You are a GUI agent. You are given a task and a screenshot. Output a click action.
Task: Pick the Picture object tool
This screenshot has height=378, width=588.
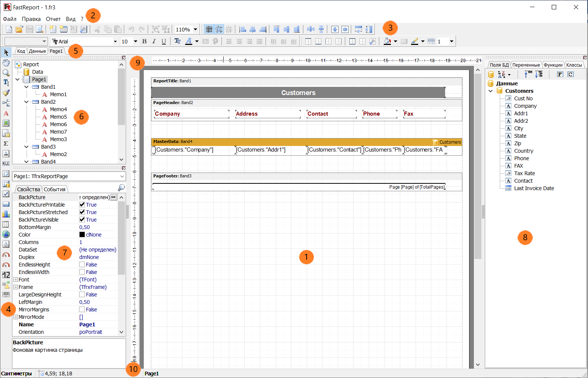(6, 123)
